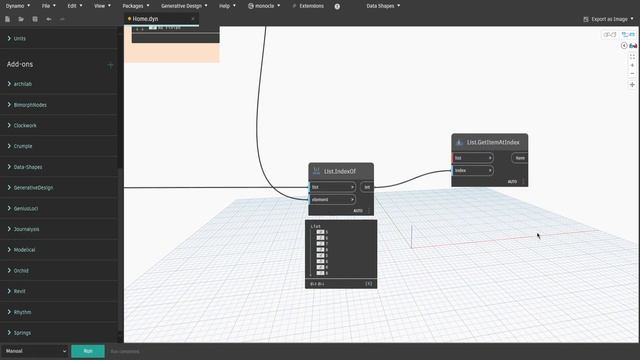
Task: Click the item output port of List.GetItemAtIndex
Action: click(520, 158)
